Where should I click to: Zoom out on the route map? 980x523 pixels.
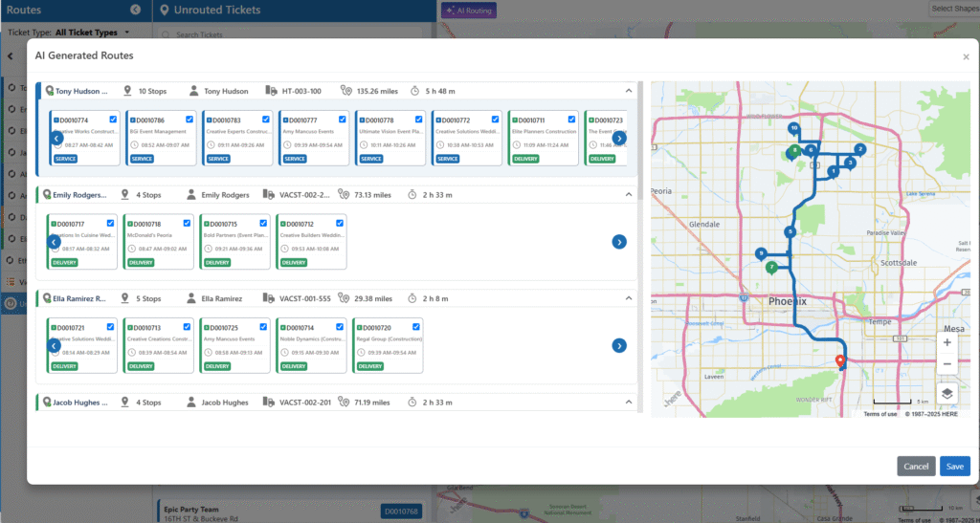(x=947, y=364)
